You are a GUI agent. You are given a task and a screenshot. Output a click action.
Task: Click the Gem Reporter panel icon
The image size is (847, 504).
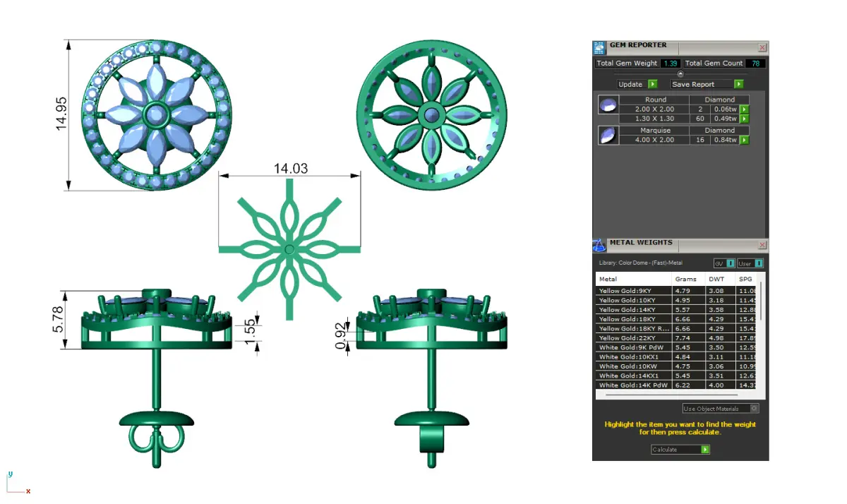[599, 48]
